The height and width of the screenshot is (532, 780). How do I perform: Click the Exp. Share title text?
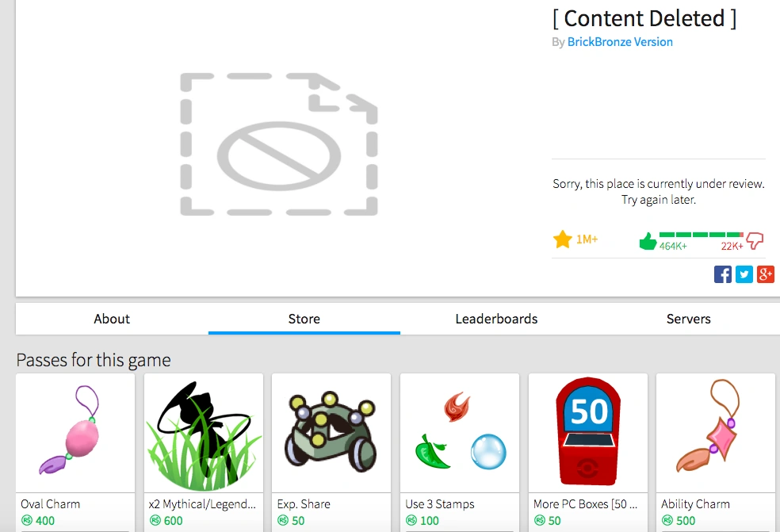pyautogui.click(x=304, y=504)
